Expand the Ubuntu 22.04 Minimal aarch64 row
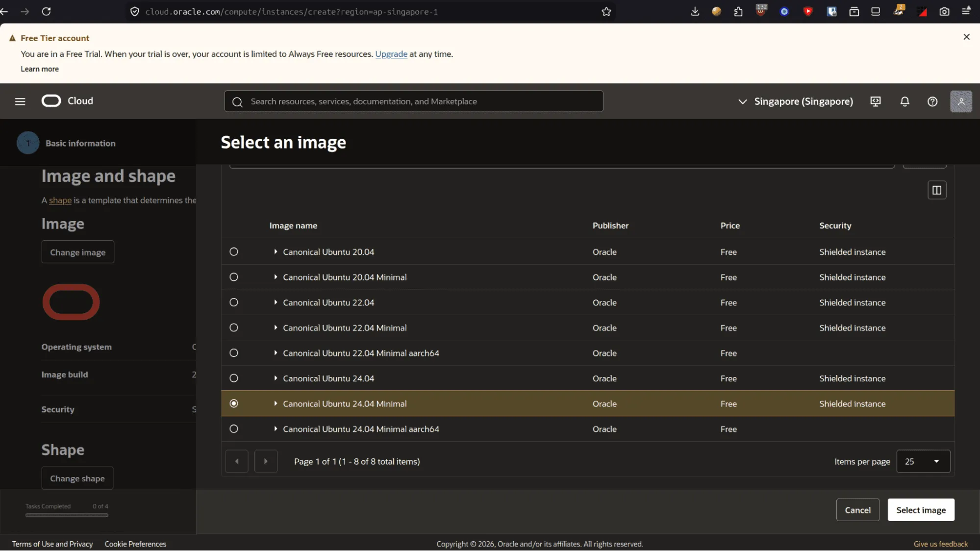This screenshot has height=551, width=980. (276, 353)
